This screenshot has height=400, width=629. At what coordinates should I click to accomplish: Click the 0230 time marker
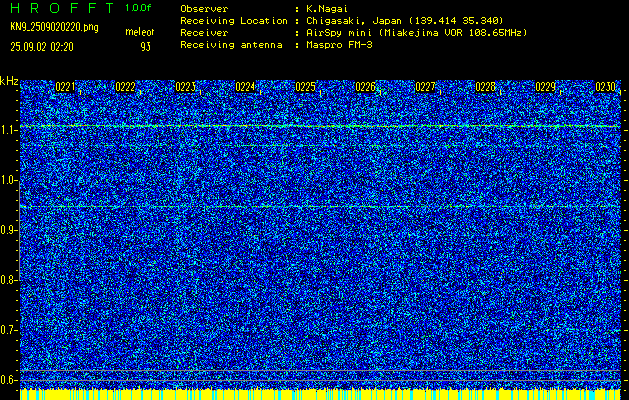pos(605,87)
